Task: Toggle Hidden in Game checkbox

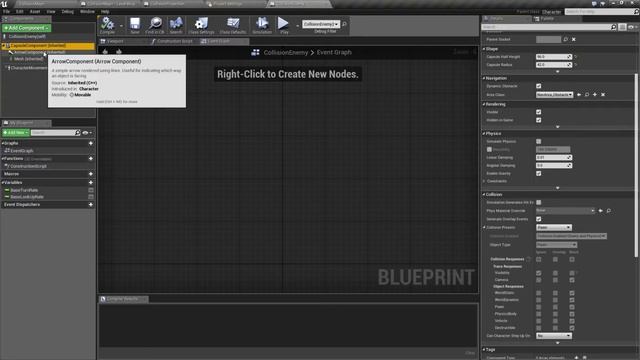Action: (538, 120)
